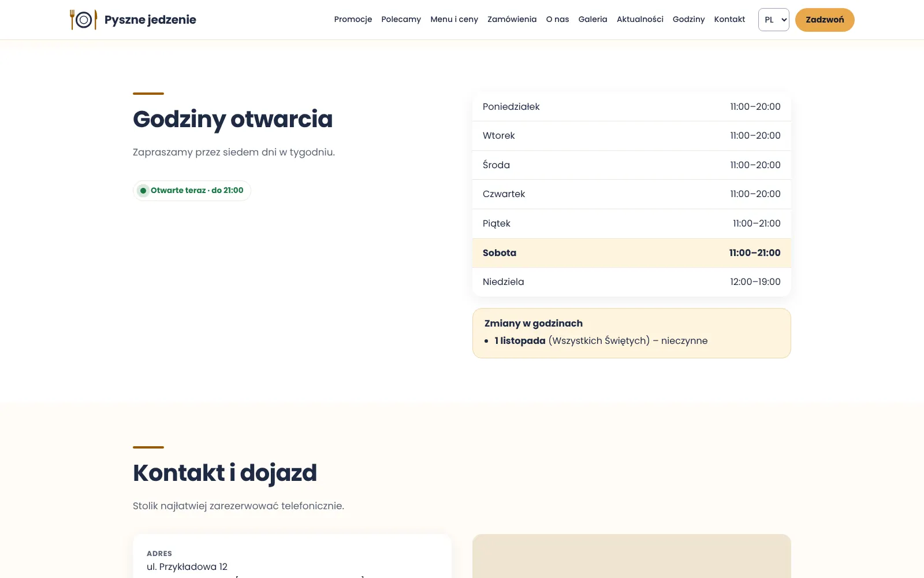Go to Galeria section
Image resolution: width=924 pixels, height=578 pixels.
tap(593, 20)
